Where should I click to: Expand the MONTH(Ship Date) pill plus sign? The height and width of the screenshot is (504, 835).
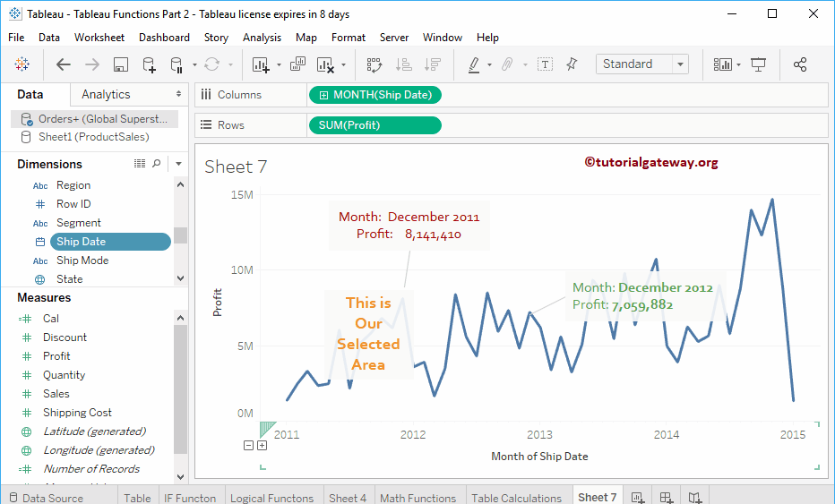pyautogui.click(x=323, y=95)
